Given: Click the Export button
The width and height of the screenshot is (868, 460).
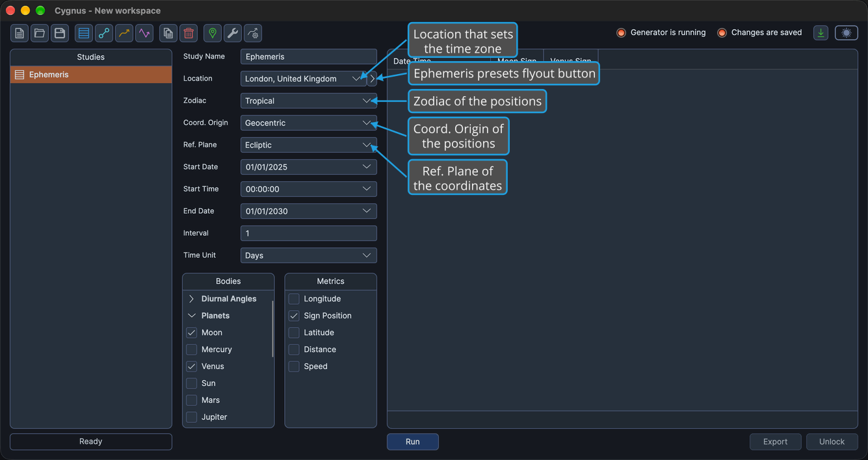Looking at the screenshot, I should point(776,442).
